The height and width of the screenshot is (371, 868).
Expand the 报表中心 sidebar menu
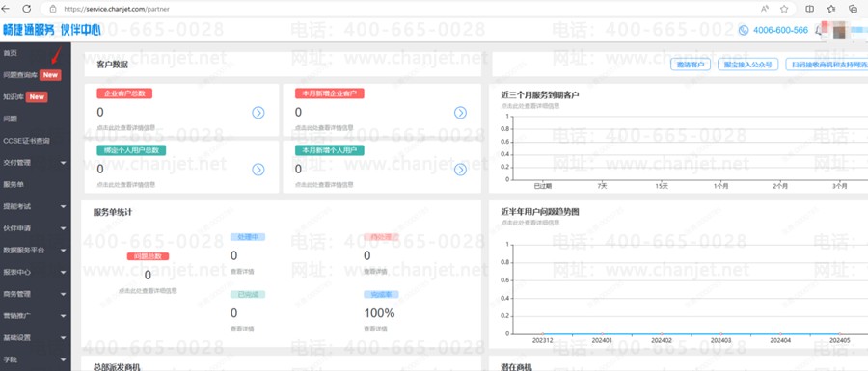pos(36,272)
